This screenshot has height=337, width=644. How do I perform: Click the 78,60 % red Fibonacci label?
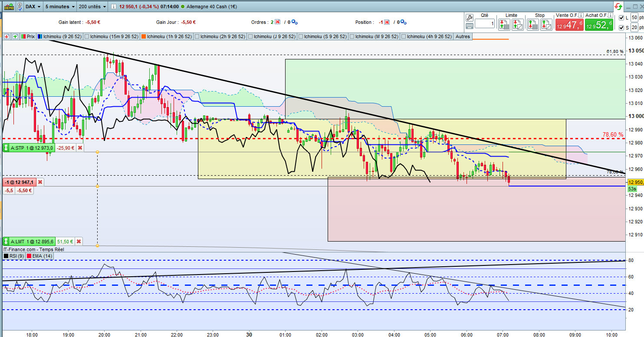(613, 134)
